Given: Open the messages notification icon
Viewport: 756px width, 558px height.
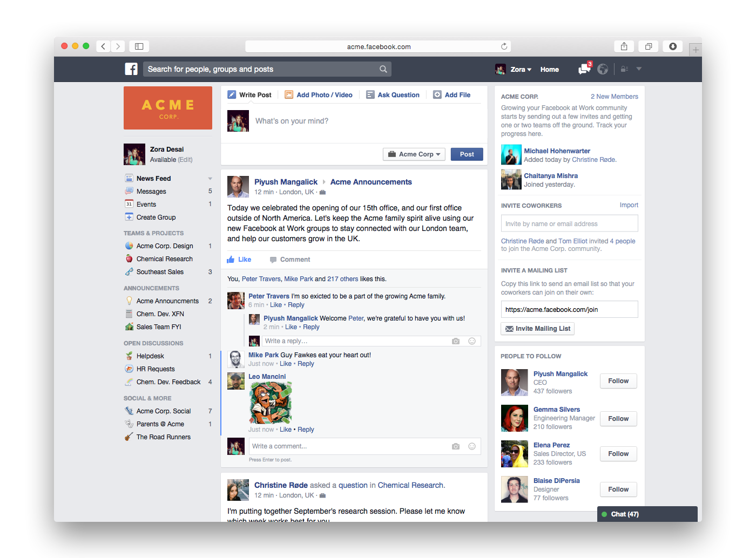Looking at the screenshot, I should 584,69.
